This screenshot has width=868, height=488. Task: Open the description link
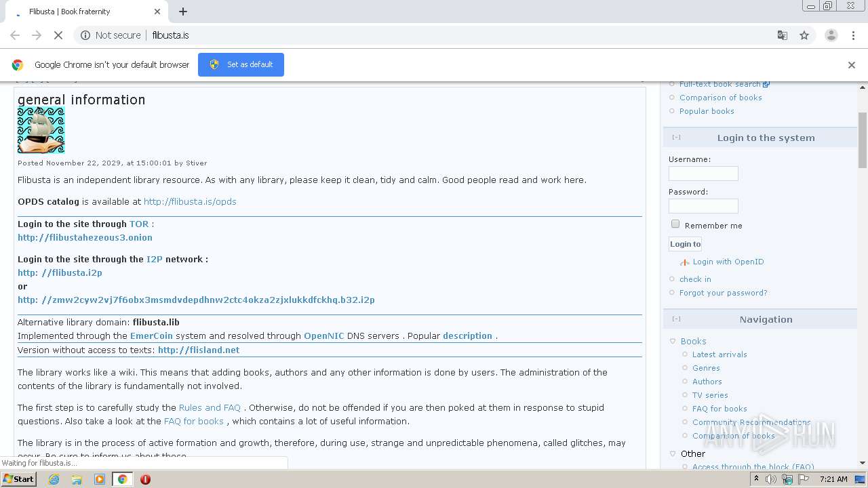tap(467, 335)
